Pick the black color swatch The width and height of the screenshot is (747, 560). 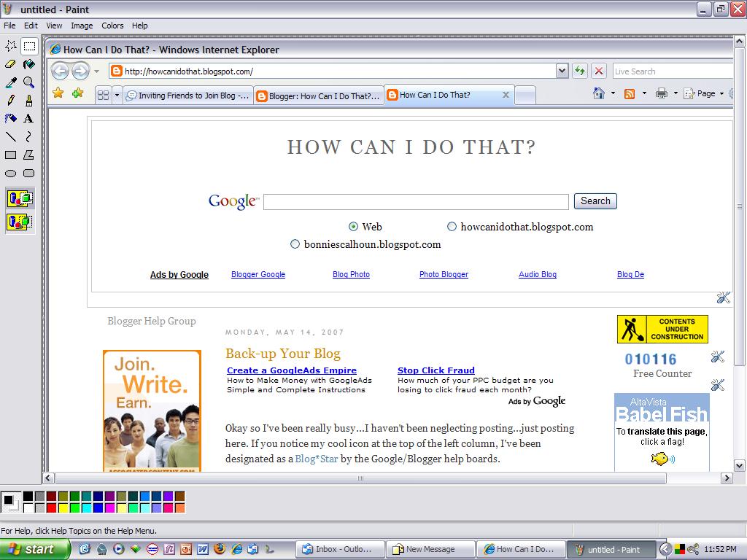[x=28, y=496]
